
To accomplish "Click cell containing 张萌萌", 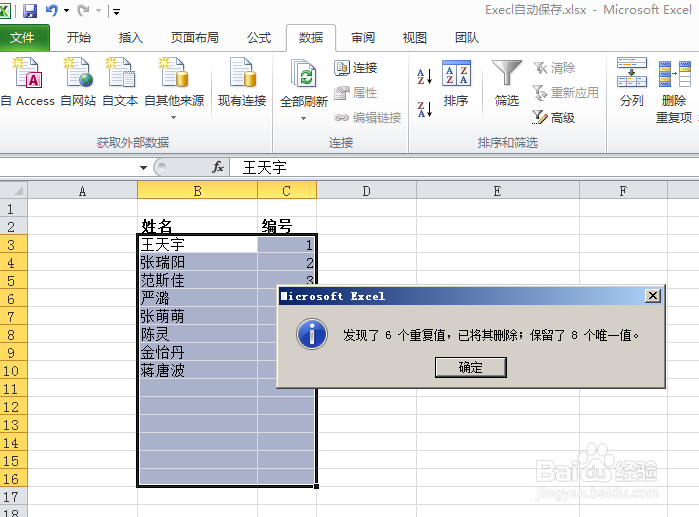I will pyautogui.click(x=197, y=316).
